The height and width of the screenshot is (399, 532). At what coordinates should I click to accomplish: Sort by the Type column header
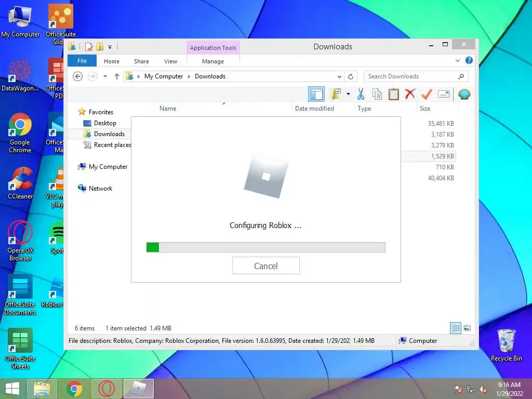(x=364, y=109)
